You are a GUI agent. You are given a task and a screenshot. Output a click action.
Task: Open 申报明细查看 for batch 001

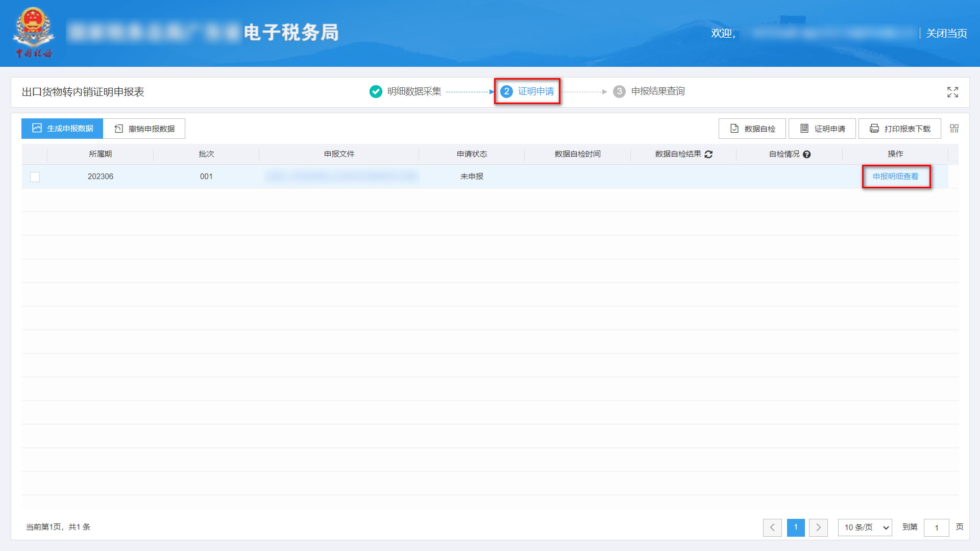[x=896, y=177]
